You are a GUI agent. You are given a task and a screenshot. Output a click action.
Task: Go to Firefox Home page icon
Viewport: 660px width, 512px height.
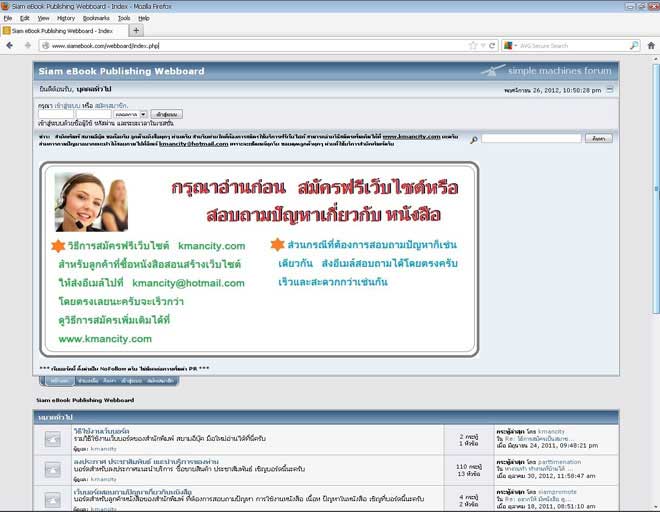tap(651, 45)
